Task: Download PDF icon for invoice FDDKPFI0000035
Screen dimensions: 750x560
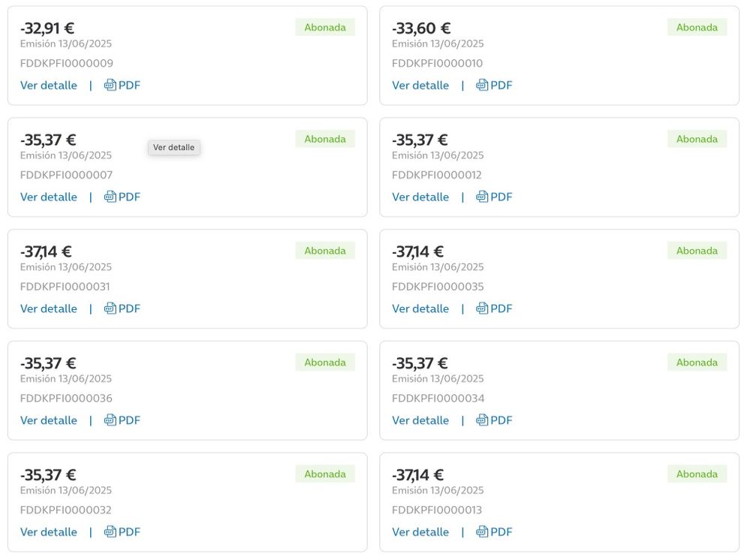Action: [482, 309]
